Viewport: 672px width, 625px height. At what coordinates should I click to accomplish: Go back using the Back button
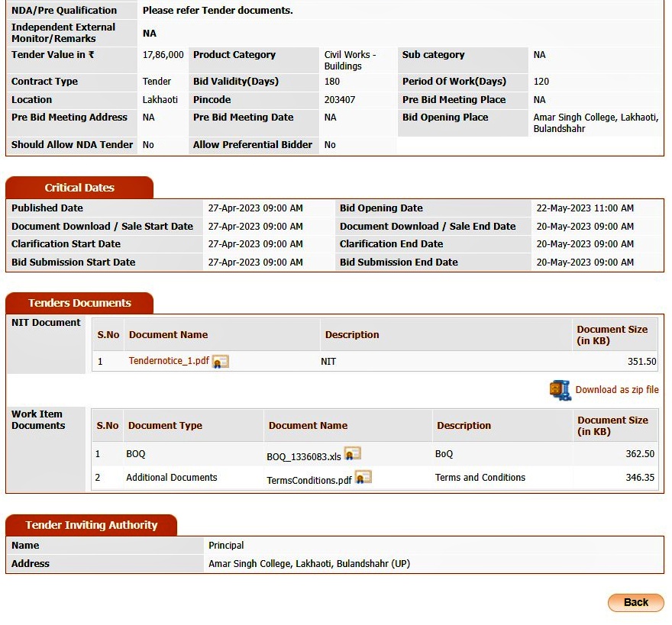(635, 602)
